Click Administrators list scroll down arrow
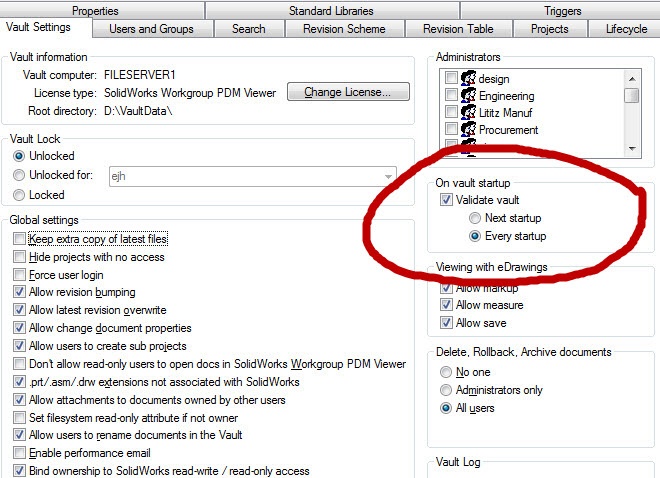Viewport: 660px width, 478px height. 632,149
